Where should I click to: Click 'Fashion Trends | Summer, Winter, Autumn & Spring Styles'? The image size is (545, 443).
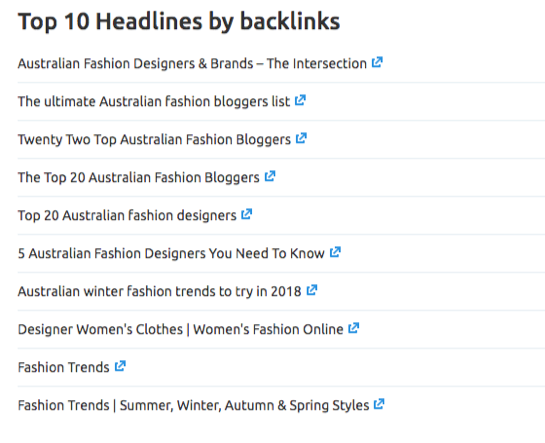(194, 405)
